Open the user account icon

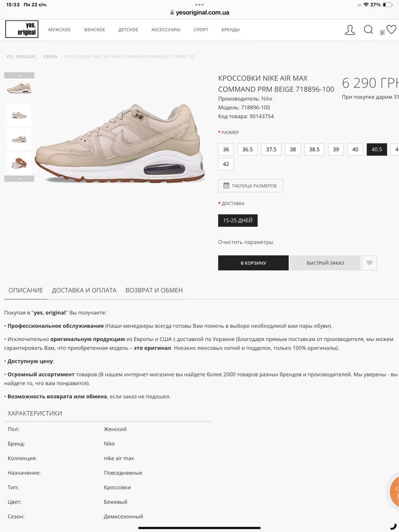coord(350,30)
